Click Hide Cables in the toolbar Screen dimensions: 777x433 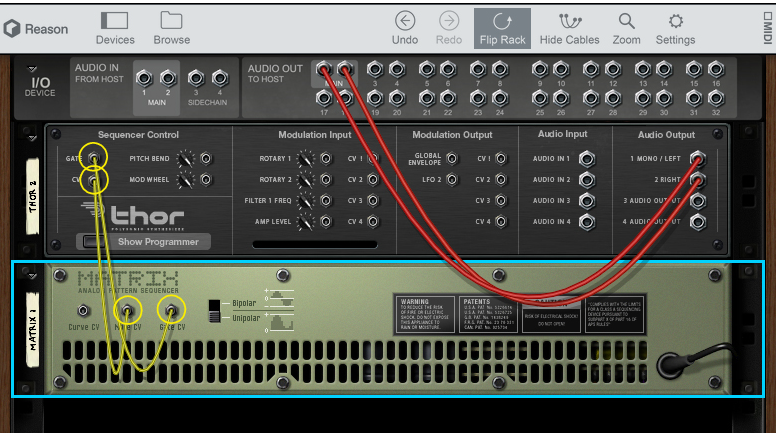pyautogui.click(x=569, y=29)
